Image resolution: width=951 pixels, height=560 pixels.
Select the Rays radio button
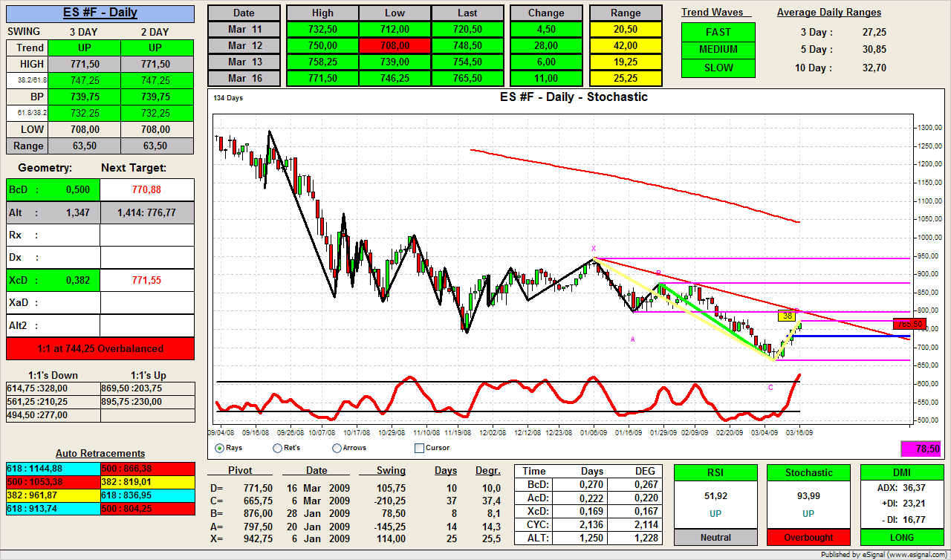click(x=219, y=448)
